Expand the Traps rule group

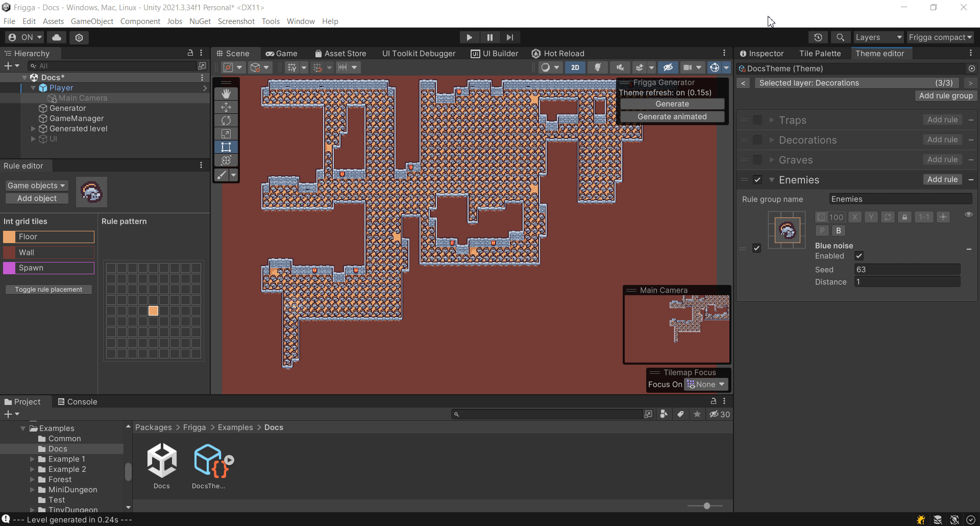[x=772, y=120]
